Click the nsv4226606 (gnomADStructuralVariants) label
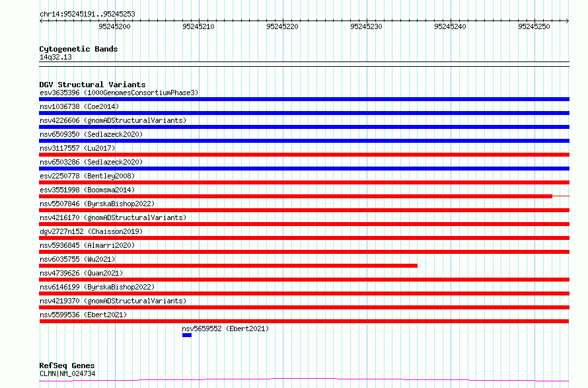 click(x=113, y=120)
